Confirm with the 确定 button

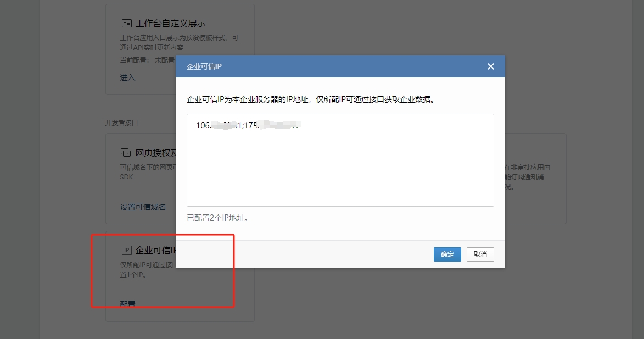(x=447, y=255)
